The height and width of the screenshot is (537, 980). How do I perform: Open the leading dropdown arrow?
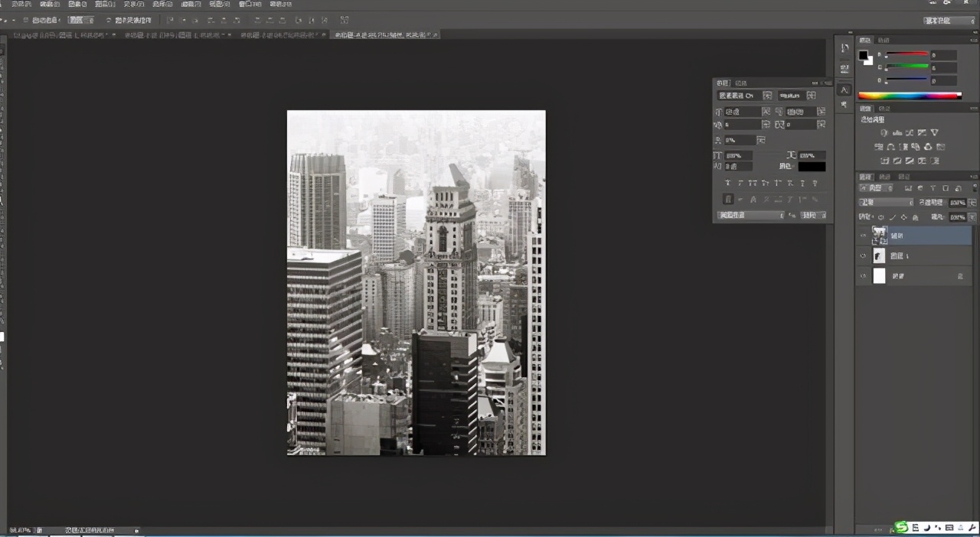pos(822,112)
